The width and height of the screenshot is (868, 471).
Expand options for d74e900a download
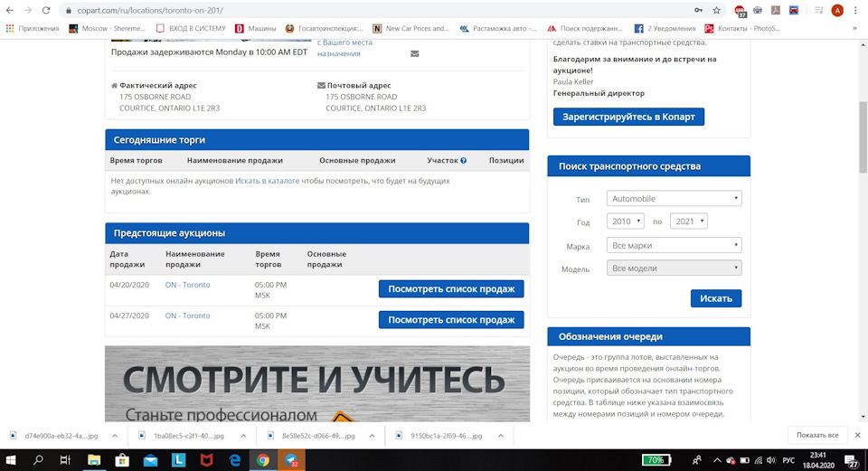(x=115, y=436)
